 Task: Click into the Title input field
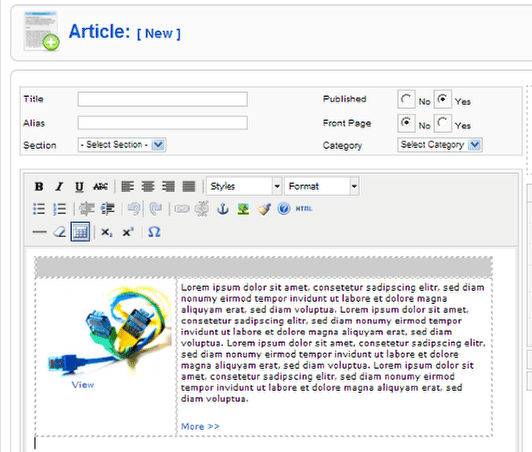click(x=163, y=99)
